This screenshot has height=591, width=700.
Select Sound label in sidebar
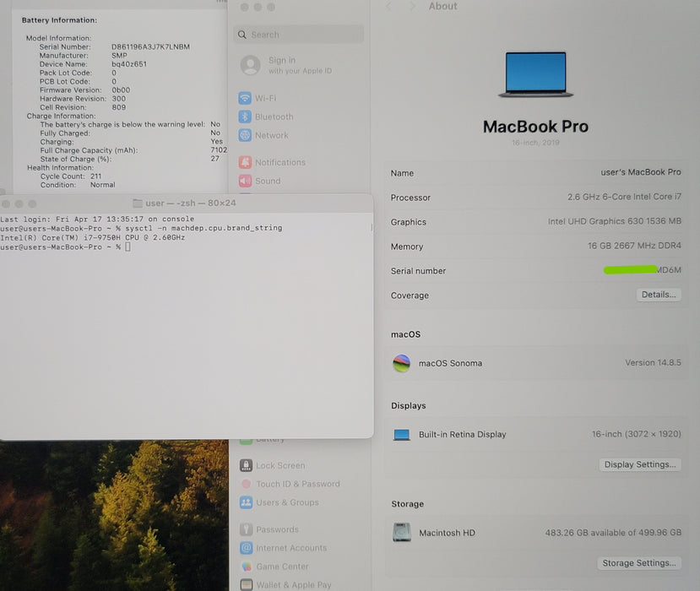click(x=268, y=181)
